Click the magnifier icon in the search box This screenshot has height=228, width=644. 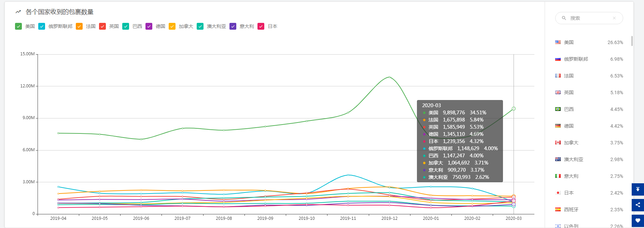coord(564,18)
